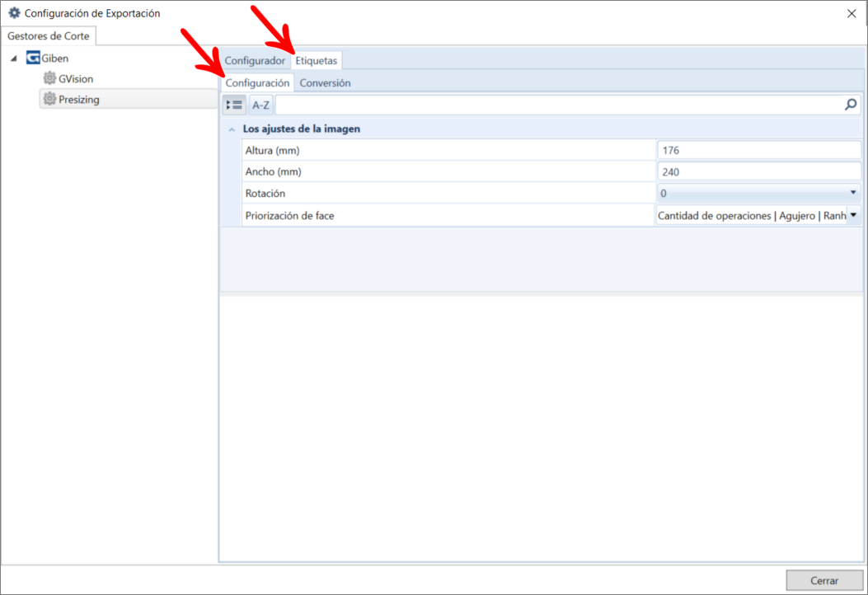This screenshot has width=868, height=595.
Task: Select the Giben tree label
Action: coord(54,59)
